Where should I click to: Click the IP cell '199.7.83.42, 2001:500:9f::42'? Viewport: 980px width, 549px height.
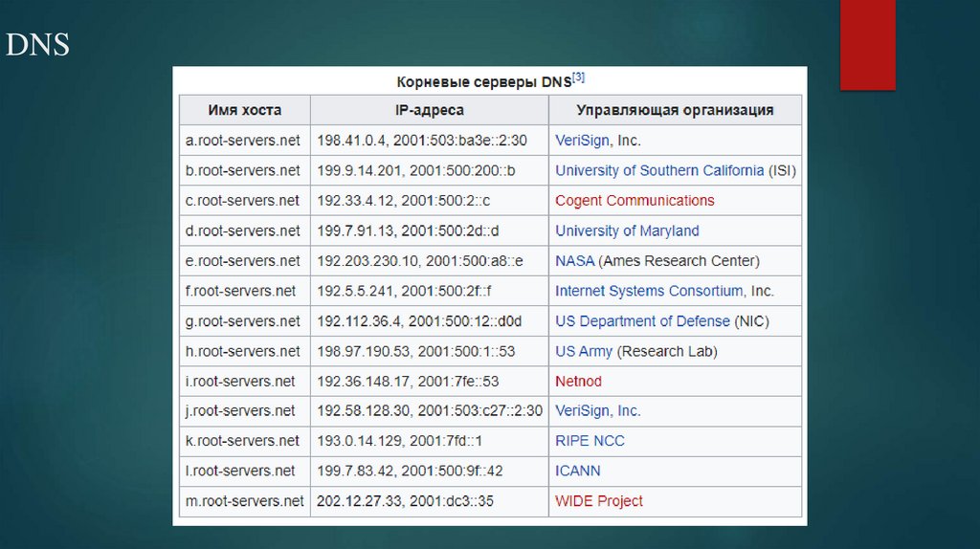(430, 471)
